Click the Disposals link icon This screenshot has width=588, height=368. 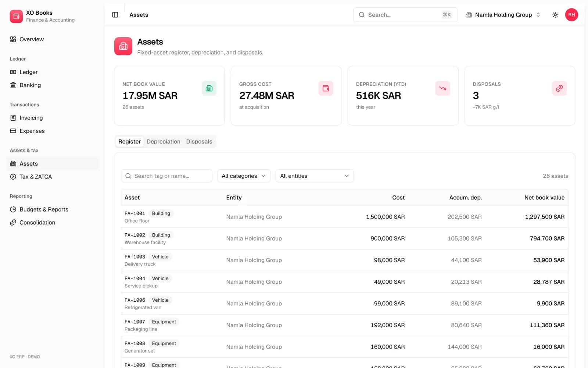[x=559, y=88]
